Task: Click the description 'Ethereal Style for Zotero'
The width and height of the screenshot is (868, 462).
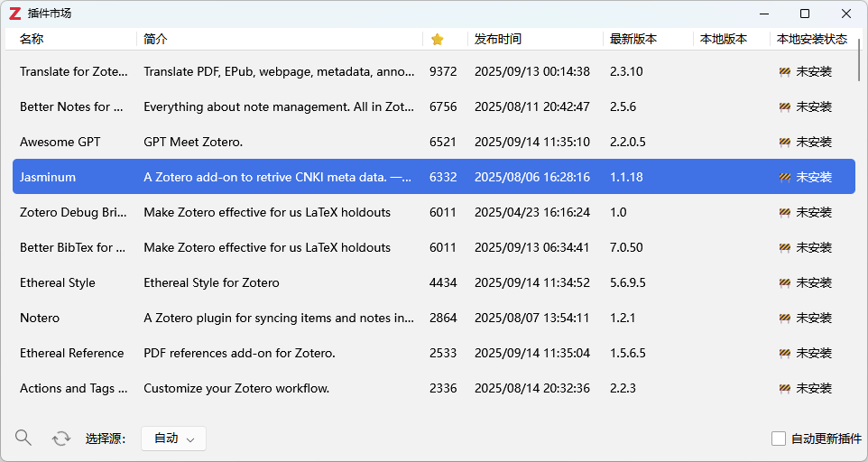Action: click(x=211, y=282)
